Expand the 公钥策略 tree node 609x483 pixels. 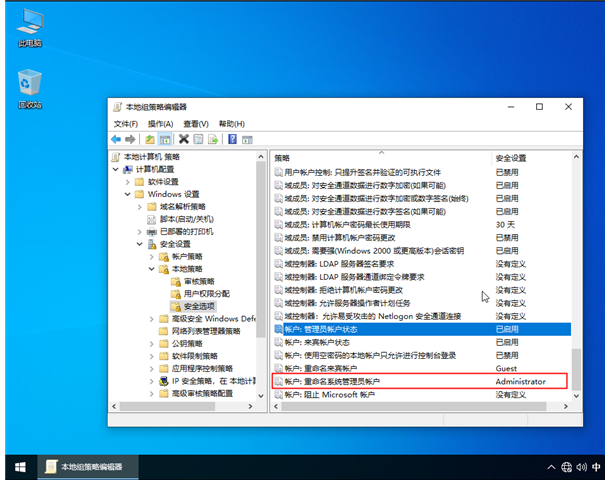click(x=152, y=343)
